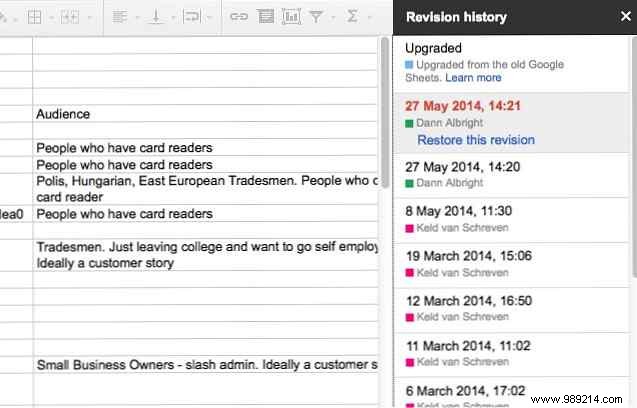Select the cell starting Polis, Hungarian
637x408 pixels.
pyautogui.click(x=205, y=189)
